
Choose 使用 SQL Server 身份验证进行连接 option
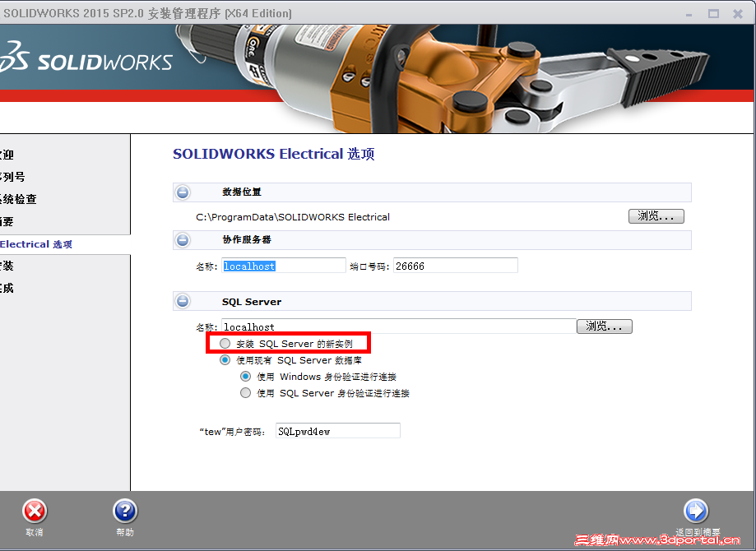click(246, 393)
